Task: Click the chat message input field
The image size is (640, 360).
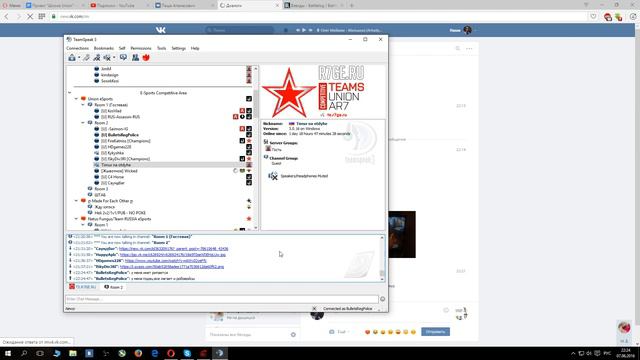Action: pyautogui.click(x=222, y=299)
